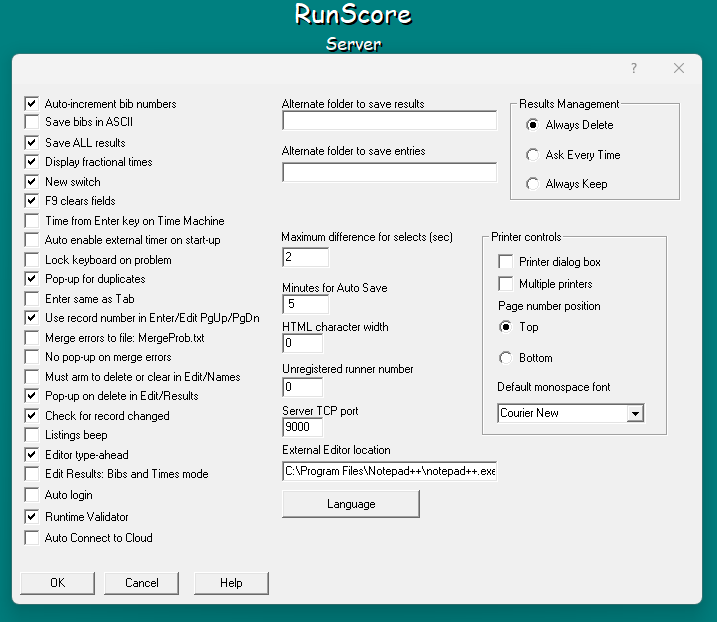The height and width of the screenshot is (622, 717).
Task: Click Alternate folder to save results field
Action: (390, 121)
